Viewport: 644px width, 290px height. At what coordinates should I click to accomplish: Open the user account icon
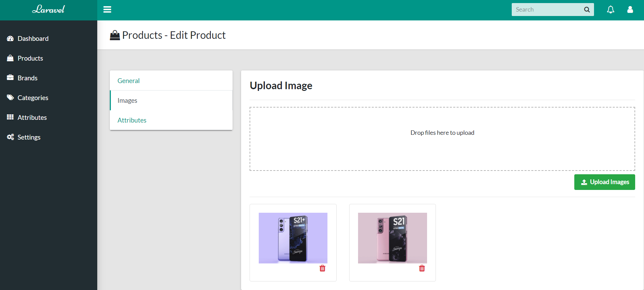tap(630, 10)
